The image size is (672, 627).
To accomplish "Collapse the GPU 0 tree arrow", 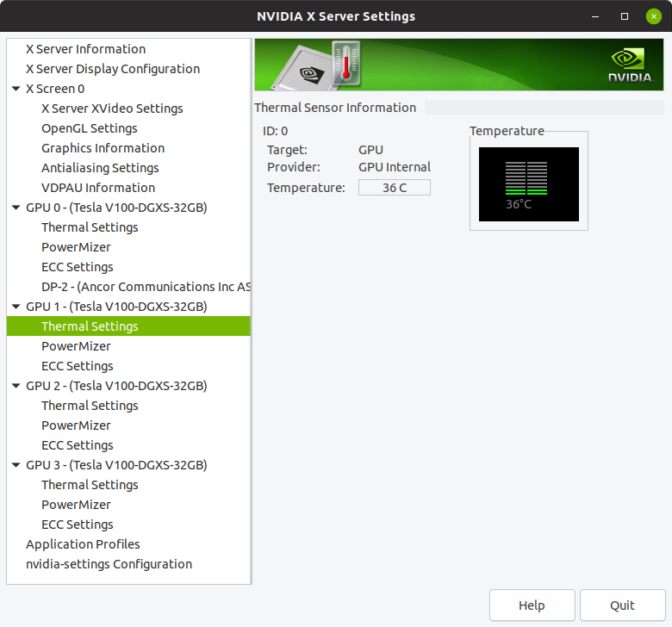I will [x=16, y=208].
